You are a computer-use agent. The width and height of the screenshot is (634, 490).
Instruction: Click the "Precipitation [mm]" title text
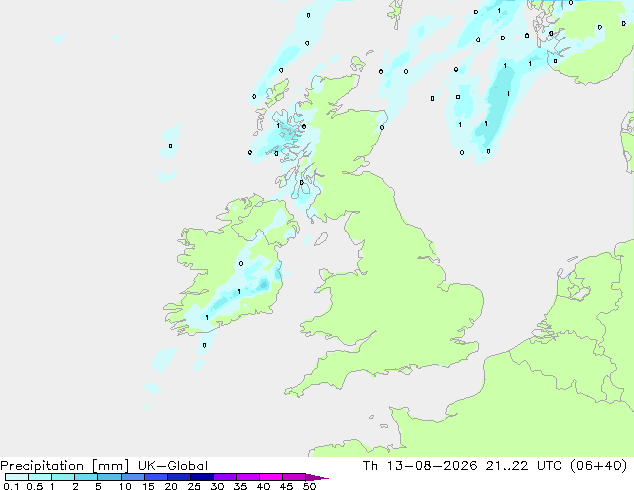click(65, 466)
